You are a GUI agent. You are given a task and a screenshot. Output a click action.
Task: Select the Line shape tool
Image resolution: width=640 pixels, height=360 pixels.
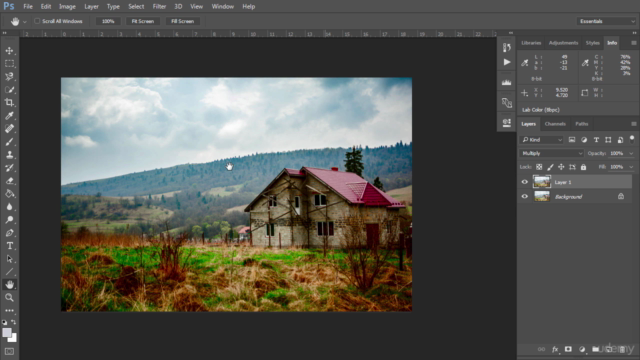[9, 272]
